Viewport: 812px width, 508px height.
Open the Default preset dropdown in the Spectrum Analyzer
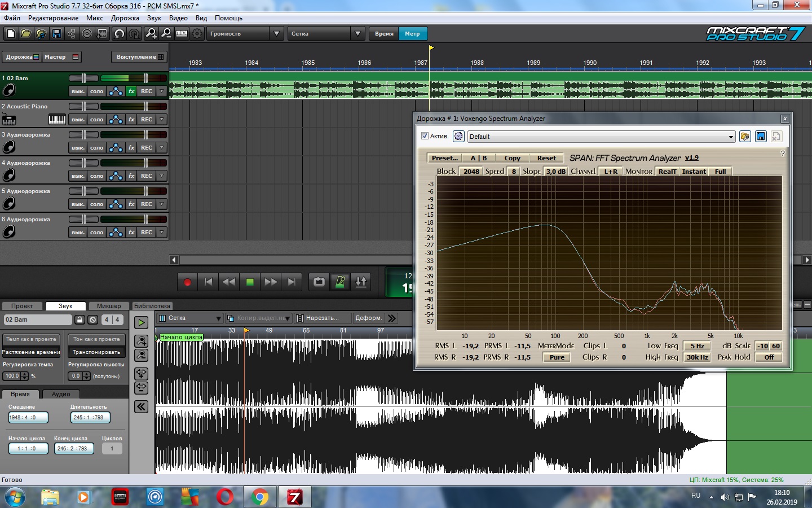point(731,137)
